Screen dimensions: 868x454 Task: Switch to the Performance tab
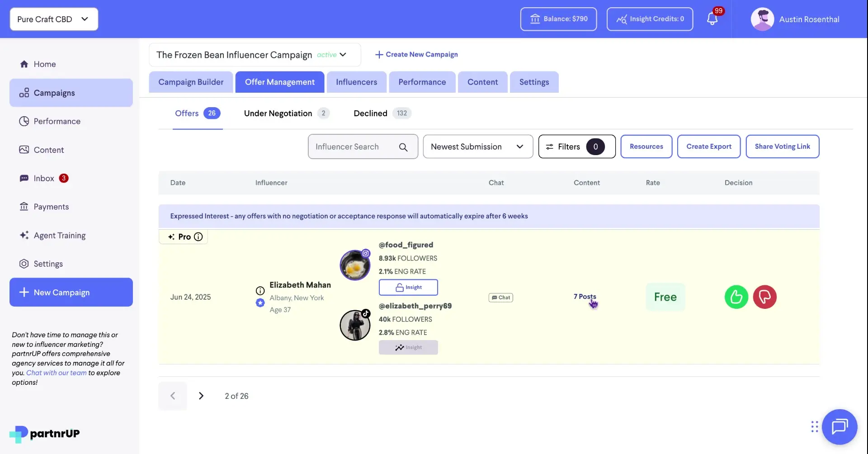coord(422,82)
